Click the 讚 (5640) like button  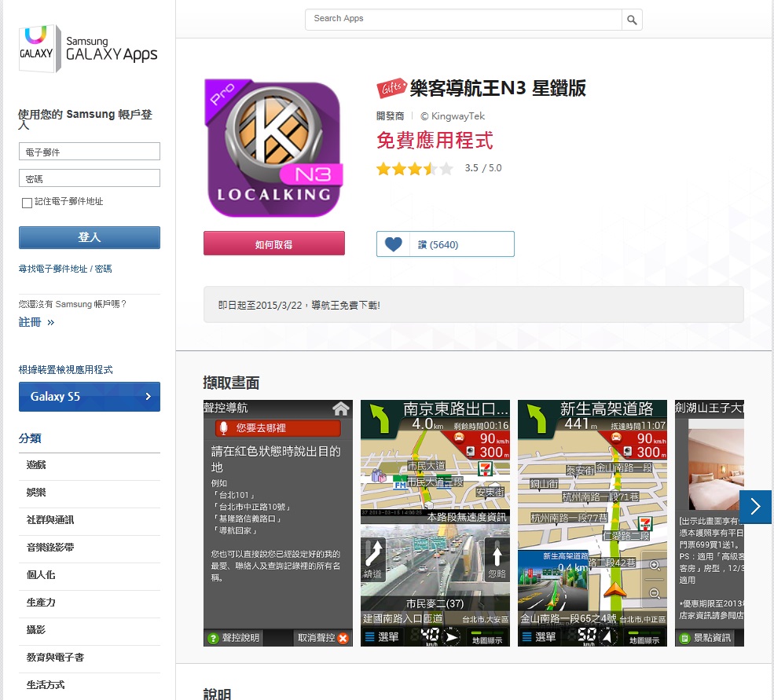[x=446, y=244]
